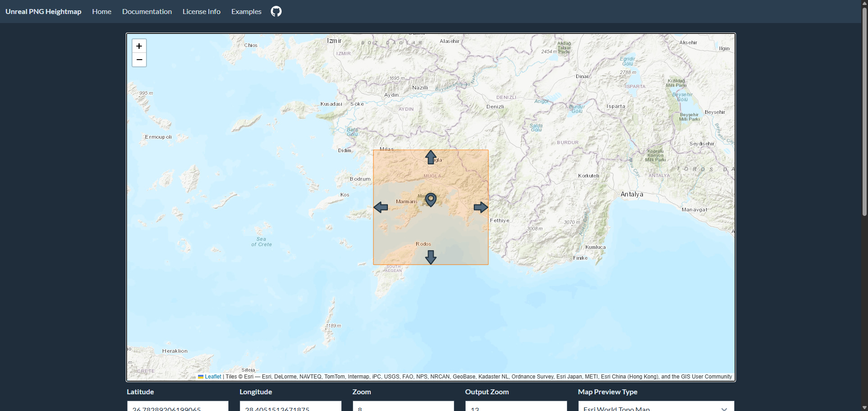This screenshot has height=411, width=868.
Task: Click the Sea of Crete label
Action: click(262, 242)
